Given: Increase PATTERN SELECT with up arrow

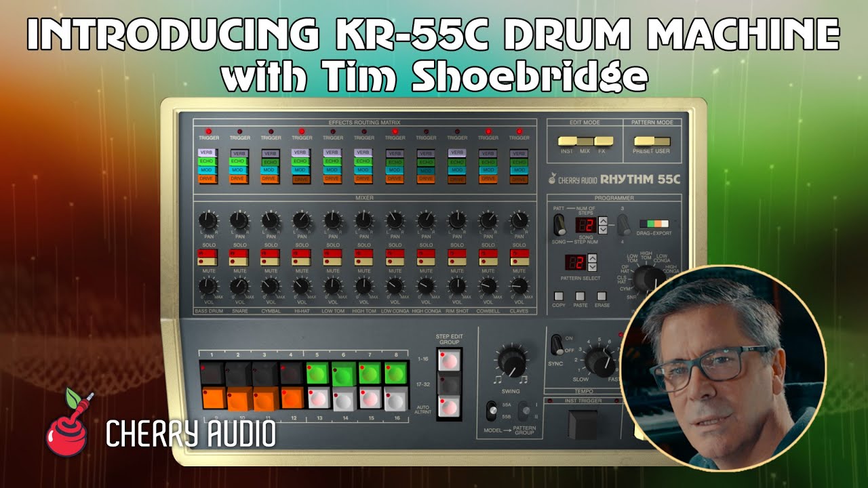Looking at the screenshot, I should click(x=591, y=258).
